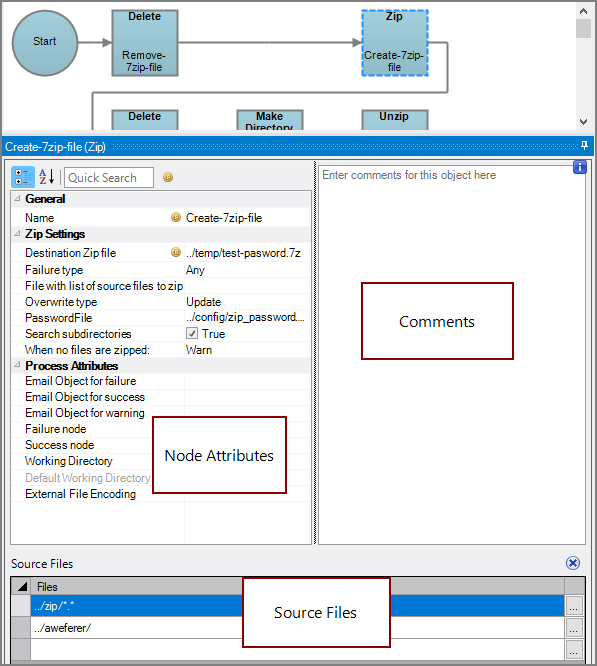
Task: Select the Make Directory node
Action: 270,120
